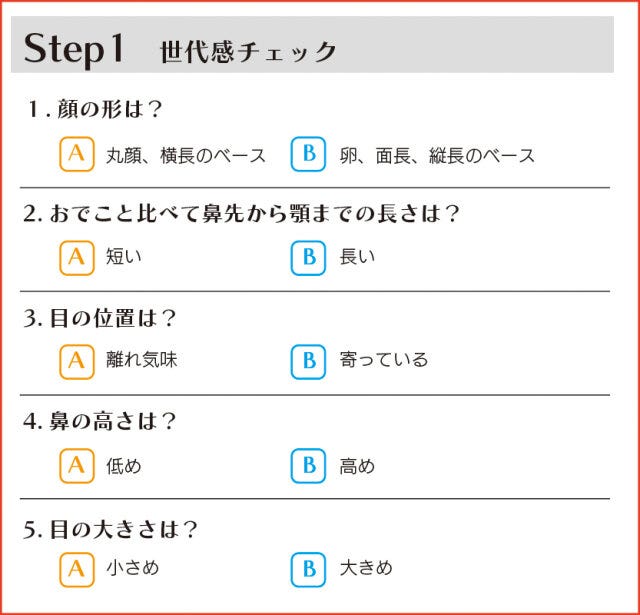Choose orange A box beside 小さめ
The image size is (640, 615).
click(76, 569)
